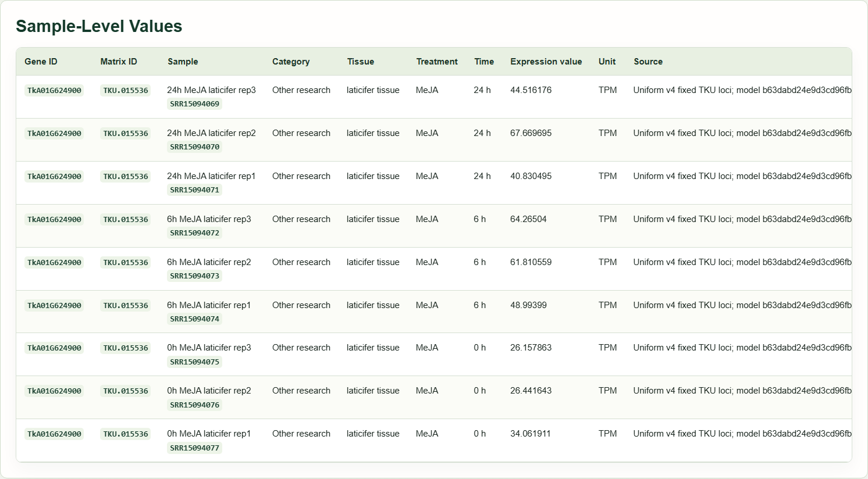Image resolution: width=868 pixels, height=479 pixels.
Task: Click the expression value 40.830495
Action: pos(531,176)
